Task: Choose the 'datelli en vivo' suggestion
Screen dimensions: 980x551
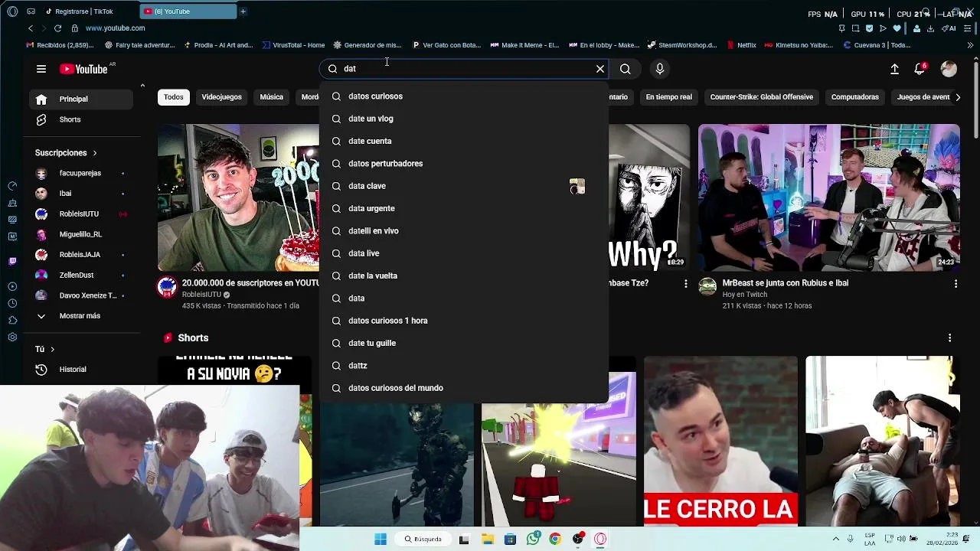Action: [464, 231]
